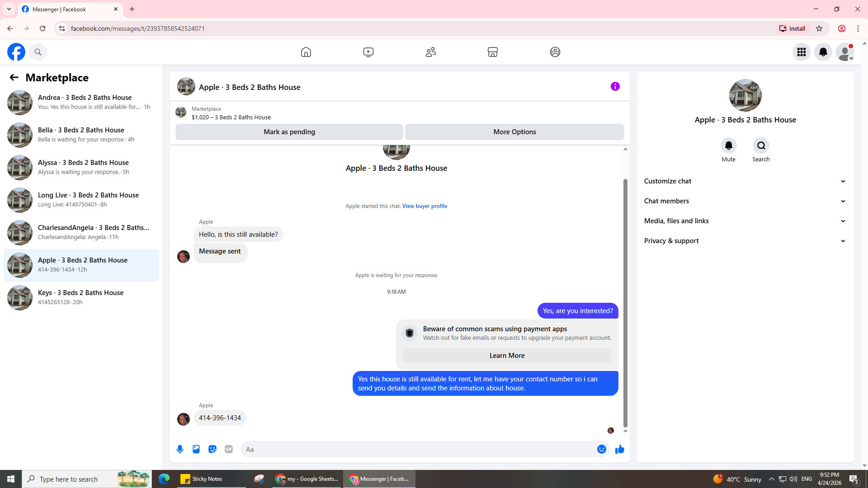868x488 pixels.
Task: Choose a GIF using the GIF icon
Action: (x=229, y=449)
